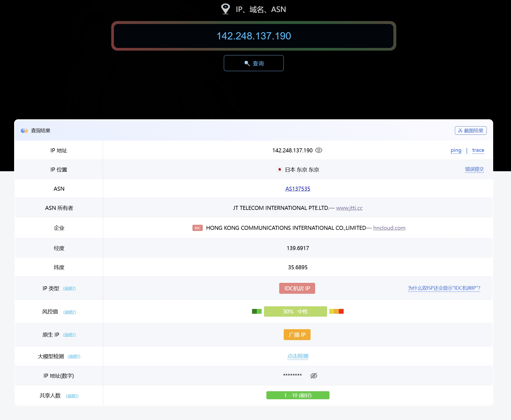Open 说明 help next to IP 类型

point(69,288)
